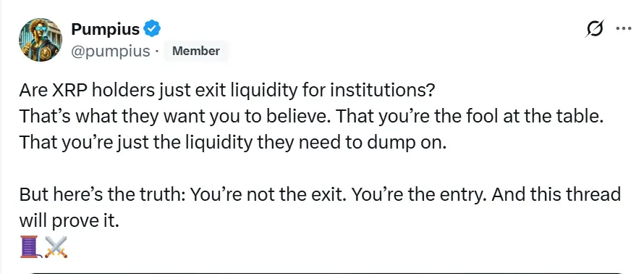Open the three-dot more options menu
Screen dimensions: 644x274
[624, 29]
